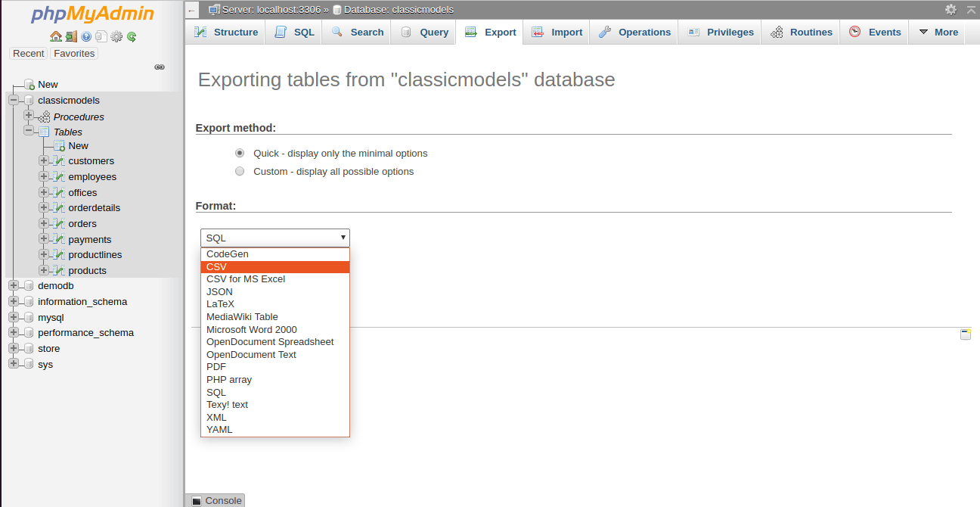Open the phpMyAdmin documentation help icon

[86, 36]
